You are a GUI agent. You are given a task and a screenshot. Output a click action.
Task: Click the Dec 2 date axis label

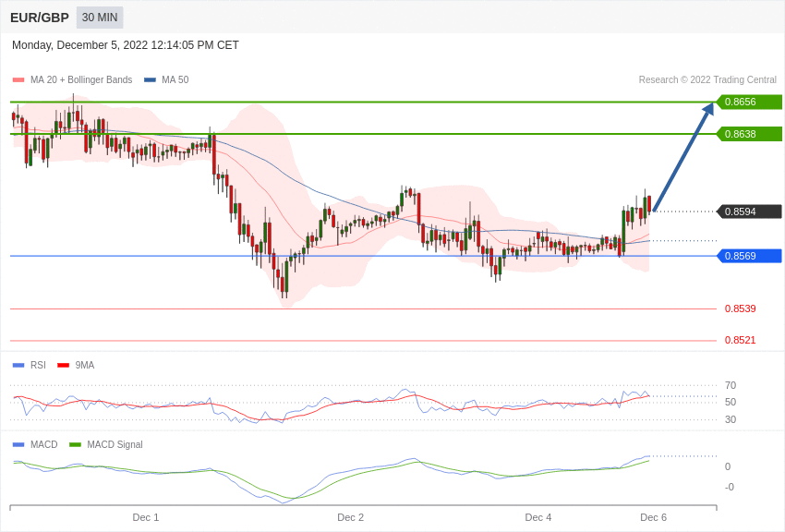350,517
